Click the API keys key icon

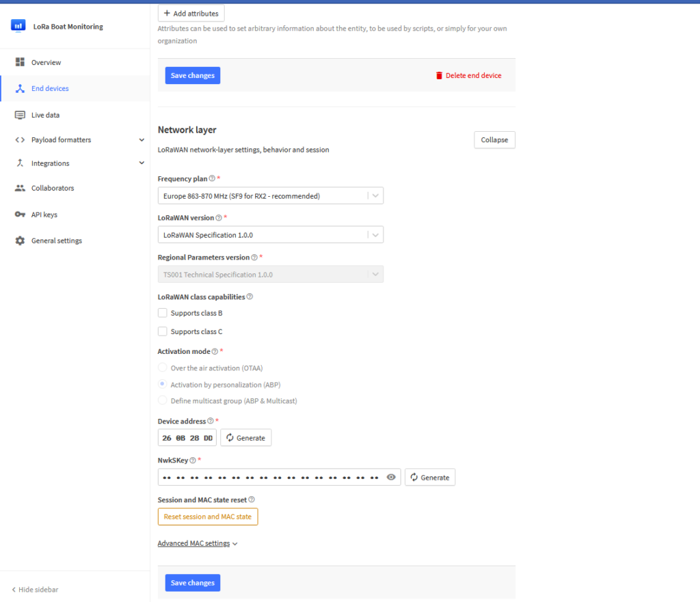[20, 215]
